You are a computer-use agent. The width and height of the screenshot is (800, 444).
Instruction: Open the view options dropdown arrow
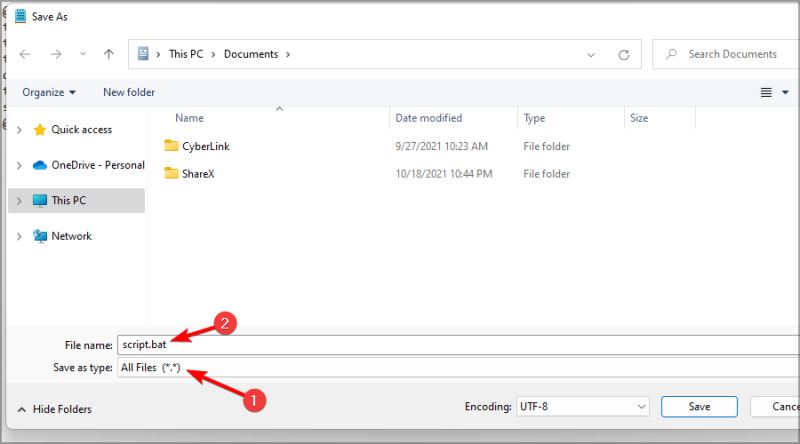click(x=785, y=92)
